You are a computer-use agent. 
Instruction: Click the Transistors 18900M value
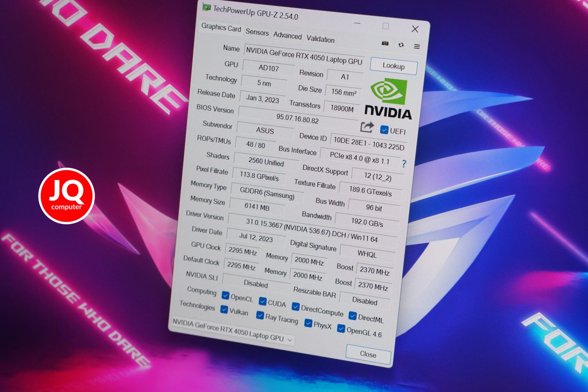(x=342, y=109)
